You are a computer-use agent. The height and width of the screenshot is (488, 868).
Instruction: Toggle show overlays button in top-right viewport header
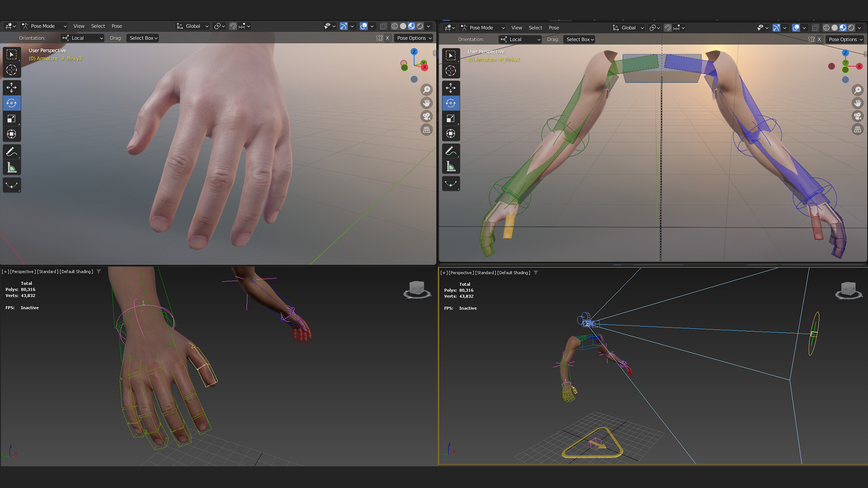click(796, 28)
